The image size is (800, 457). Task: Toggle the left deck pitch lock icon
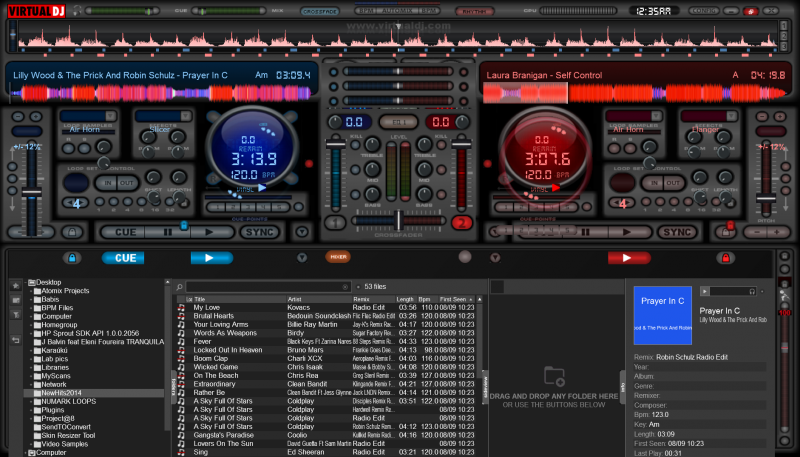(x=72, y=232)
